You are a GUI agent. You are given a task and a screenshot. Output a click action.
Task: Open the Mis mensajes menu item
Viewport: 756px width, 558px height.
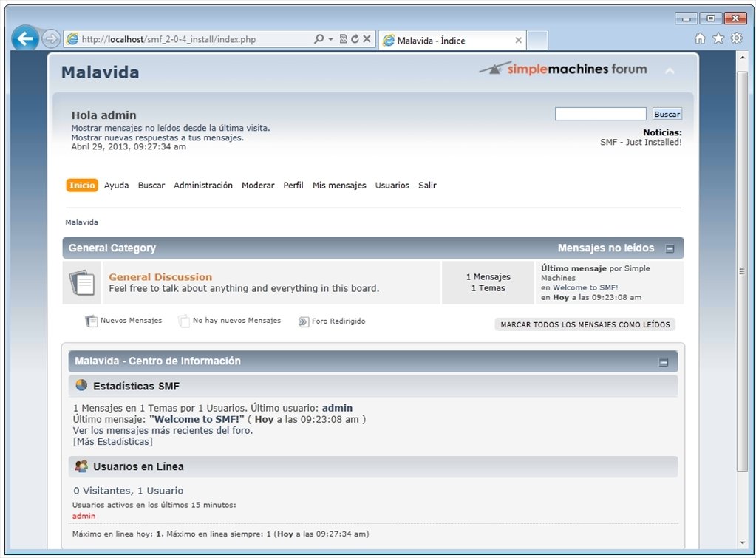point(339,186)
